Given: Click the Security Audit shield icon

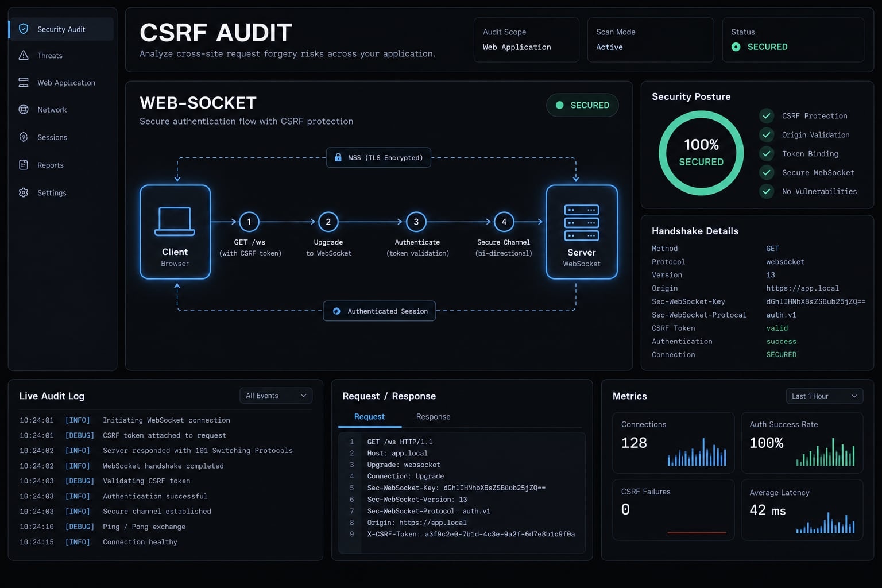Looking at the screenshot, I should (x=24, y=29).
